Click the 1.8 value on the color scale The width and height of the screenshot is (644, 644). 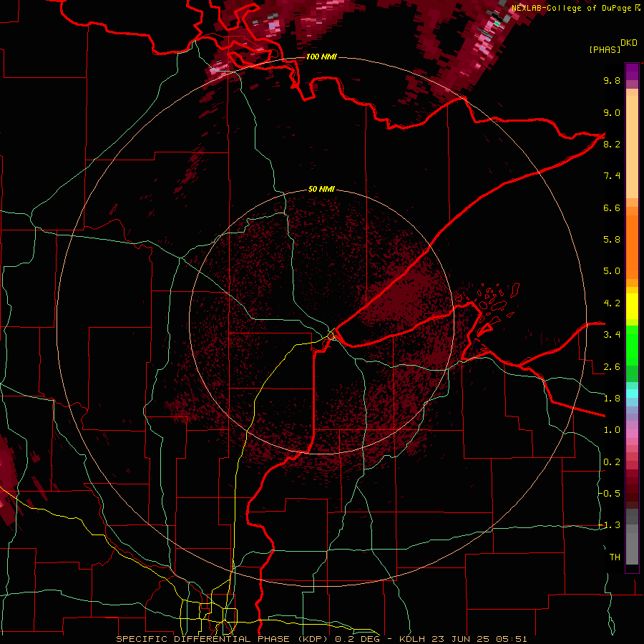[612, 399]
